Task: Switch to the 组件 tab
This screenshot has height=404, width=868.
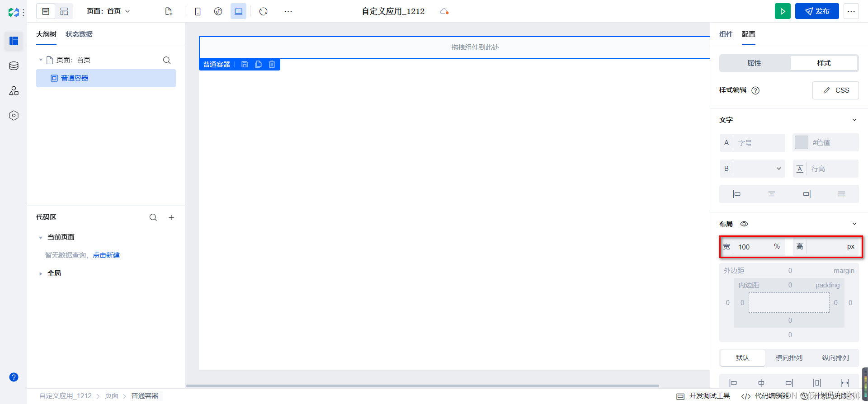Action: [x=726, y=34]
